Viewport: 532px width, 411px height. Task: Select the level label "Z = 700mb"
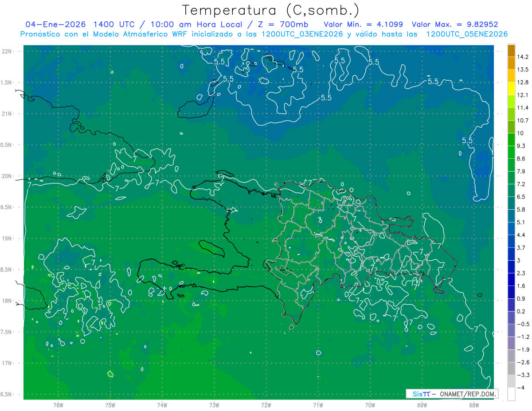tap(282, 24)
